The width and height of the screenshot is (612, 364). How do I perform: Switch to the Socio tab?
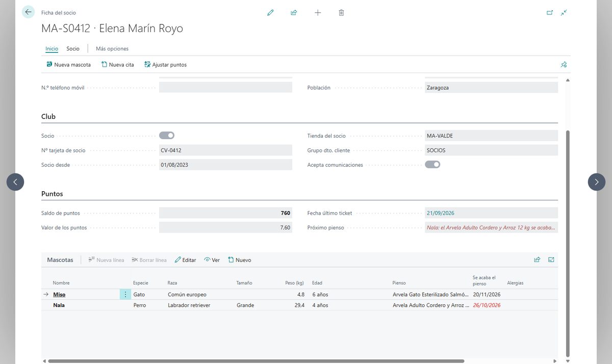coord(73,49)
